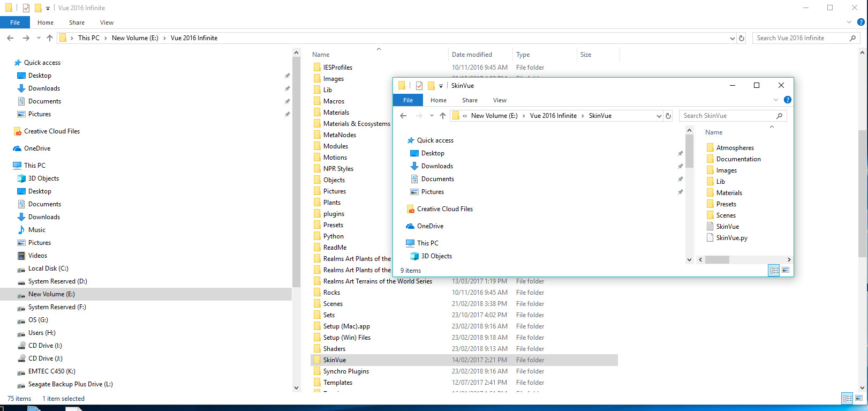Select Seagate Backup Plus Drive (L:)
This screenshot has height=411, width=868.
70,384
